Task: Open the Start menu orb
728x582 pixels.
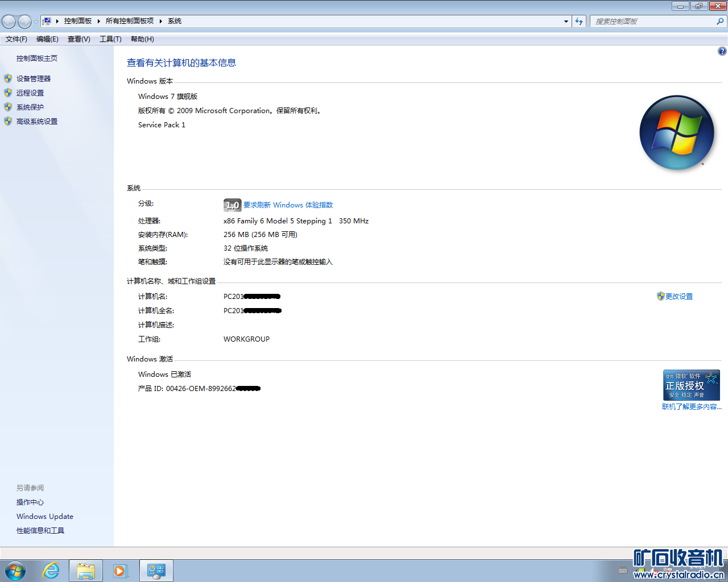Action: (x=15, y=571)
